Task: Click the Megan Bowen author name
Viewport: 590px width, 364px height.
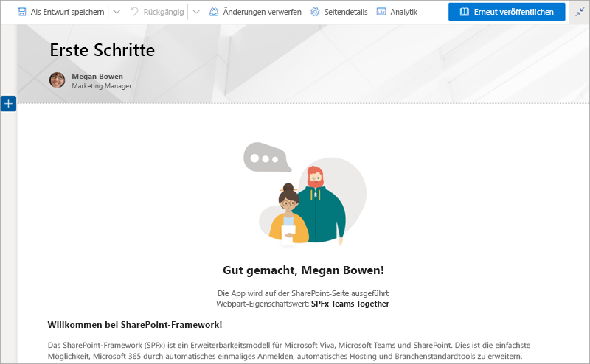Action: pyautogui.click(x=97, y=77)
